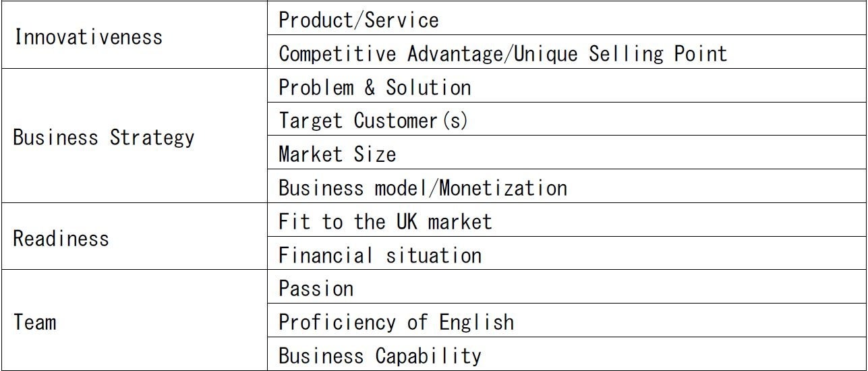Screen dimensions: 868x371
Task: Select the Proficiency of English cell
Action: click(396, 322)
